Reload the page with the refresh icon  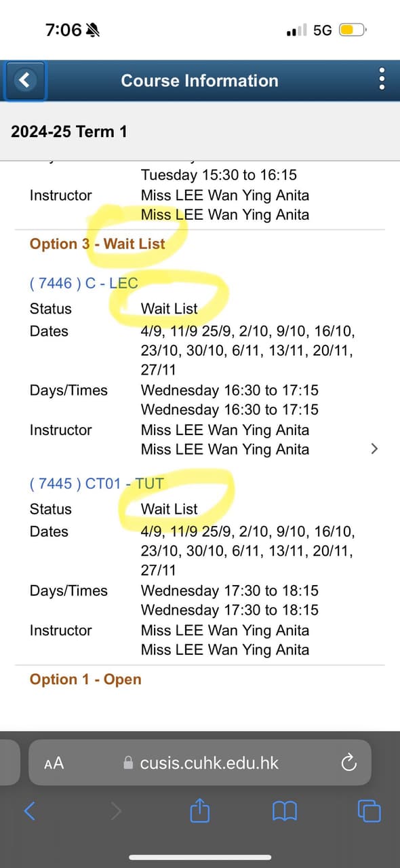tap(349, 763)
